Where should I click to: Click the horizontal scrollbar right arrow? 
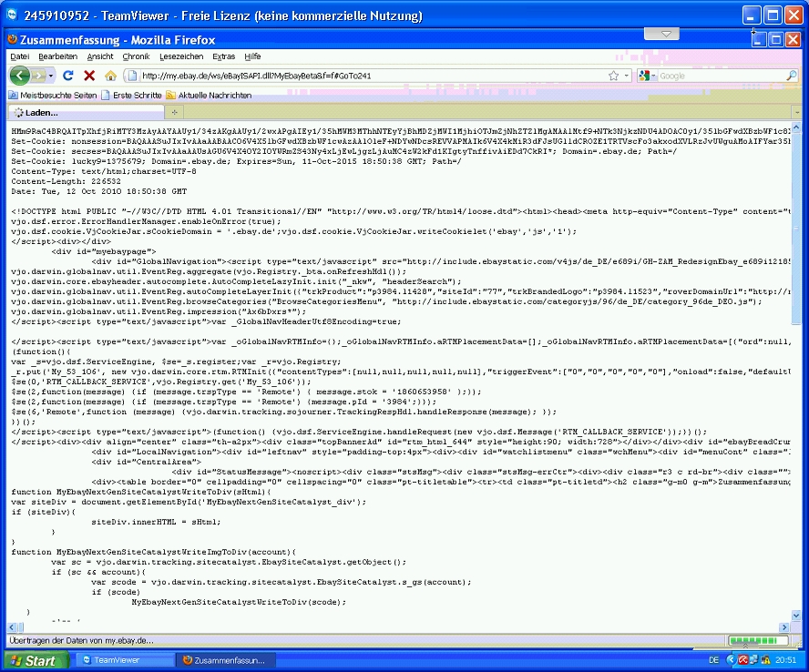784,627
